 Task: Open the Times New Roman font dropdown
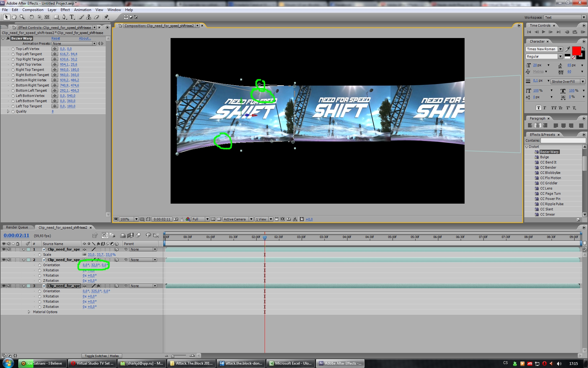pyautogui.click(x=560, y=49)
